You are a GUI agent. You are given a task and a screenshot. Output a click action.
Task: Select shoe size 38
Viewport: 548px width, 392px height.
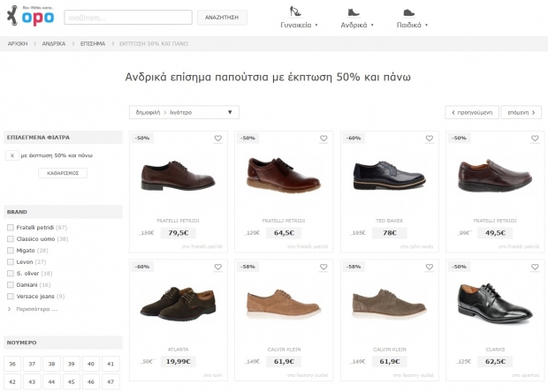click(52, 364)
